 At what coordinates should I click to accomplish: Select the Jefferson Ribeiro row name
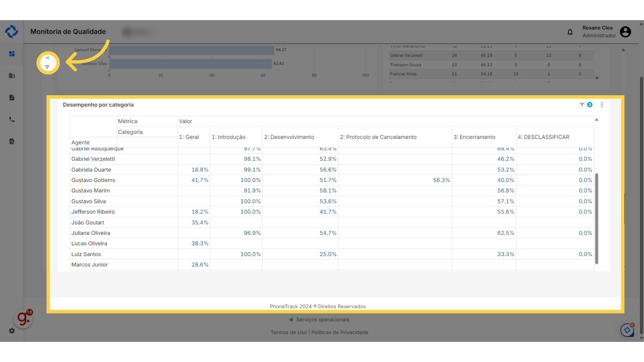(x=93, y=212)
